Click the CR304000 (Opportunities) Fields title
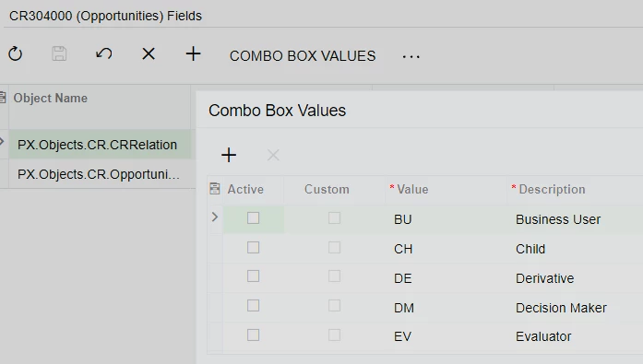The width and height of the screenshot is (643, 364). [105, 16]
